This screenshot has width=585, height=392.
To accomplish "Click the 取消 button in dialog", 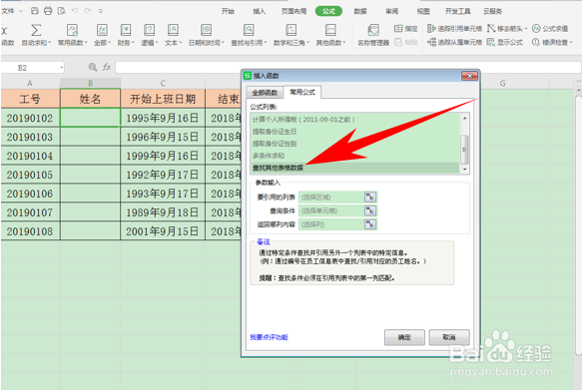I will [x=449, y=337].
